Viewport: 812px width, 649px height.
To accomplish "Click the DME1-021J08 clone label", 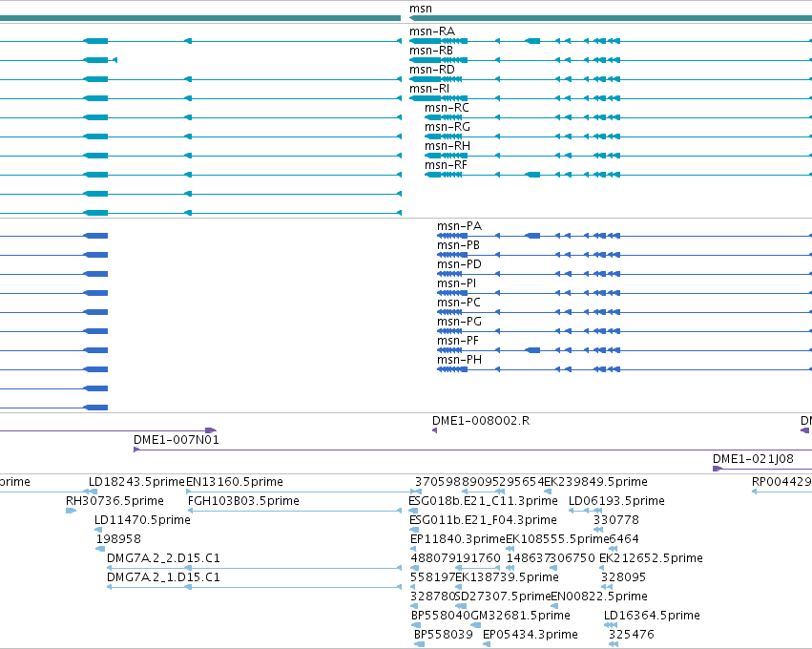I will (x=753, y=459).
